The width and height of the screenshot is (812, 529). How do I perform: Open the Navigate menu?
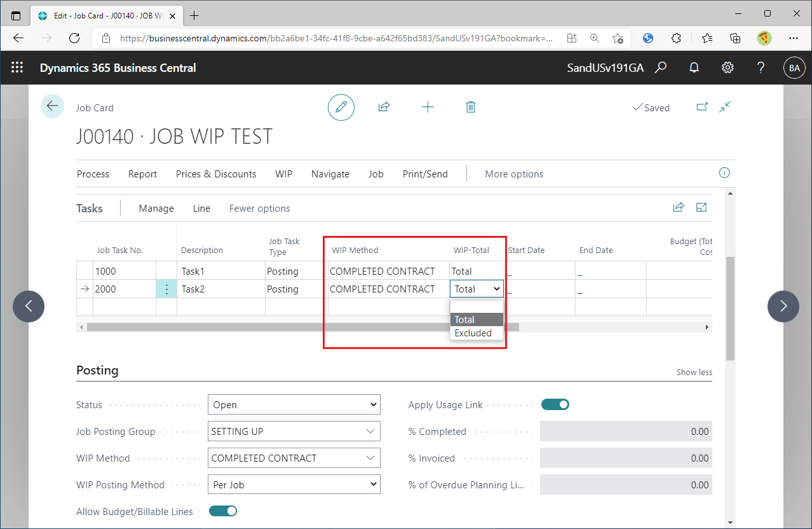click(x=330, y=174)
